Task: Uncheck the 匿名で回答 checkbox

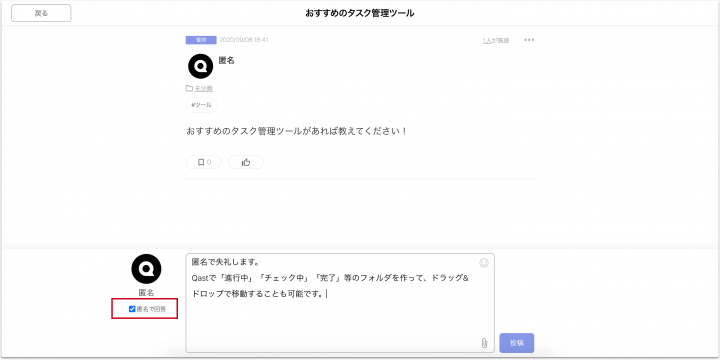Action: tap(132, 309)
